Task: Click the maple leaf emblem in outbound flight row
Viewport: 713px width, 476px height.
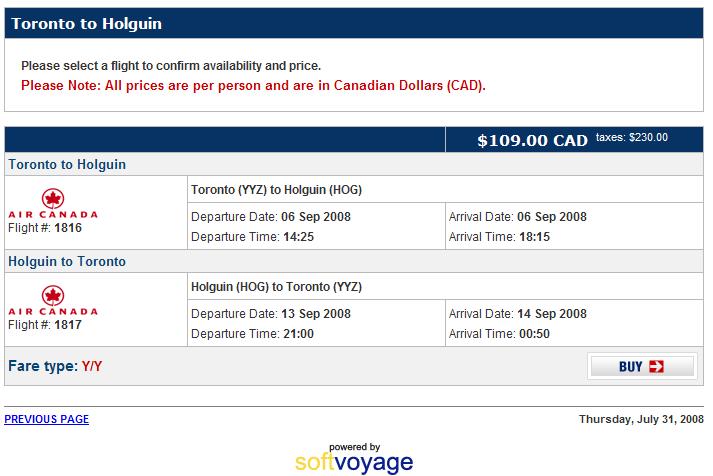Action: pos(53,199)
